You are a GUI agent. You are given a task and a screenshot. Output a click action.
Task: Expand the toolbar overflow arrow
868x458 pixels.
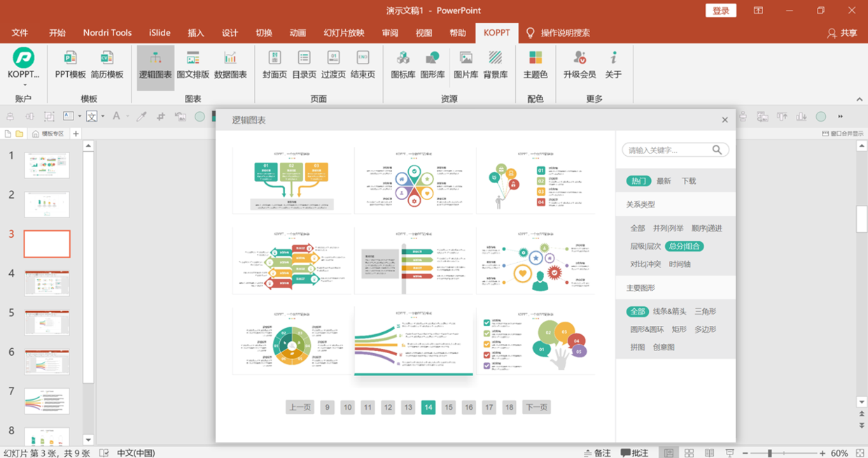(840, 117)
